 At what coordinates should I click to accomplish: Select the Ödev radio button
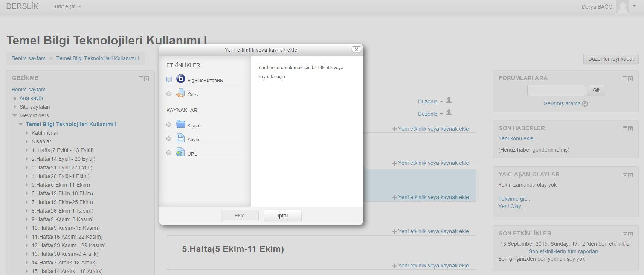point(169,94)
